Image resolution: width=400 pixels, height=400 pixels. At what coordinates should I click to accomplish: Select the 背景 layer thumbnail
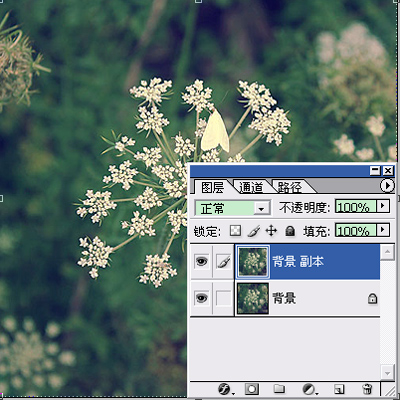(x=253, y=298)
